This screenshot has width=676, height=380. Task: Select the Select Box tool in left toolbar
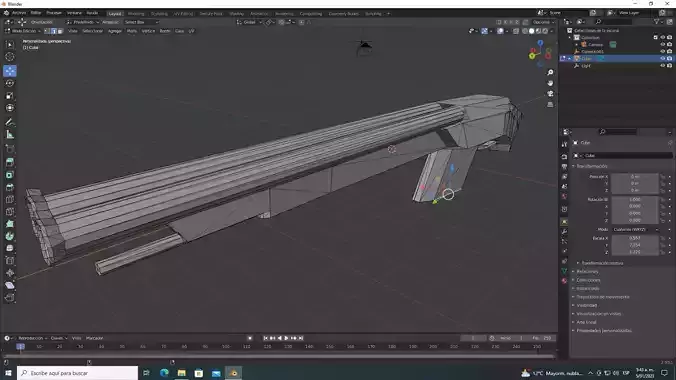coord(10,44)
